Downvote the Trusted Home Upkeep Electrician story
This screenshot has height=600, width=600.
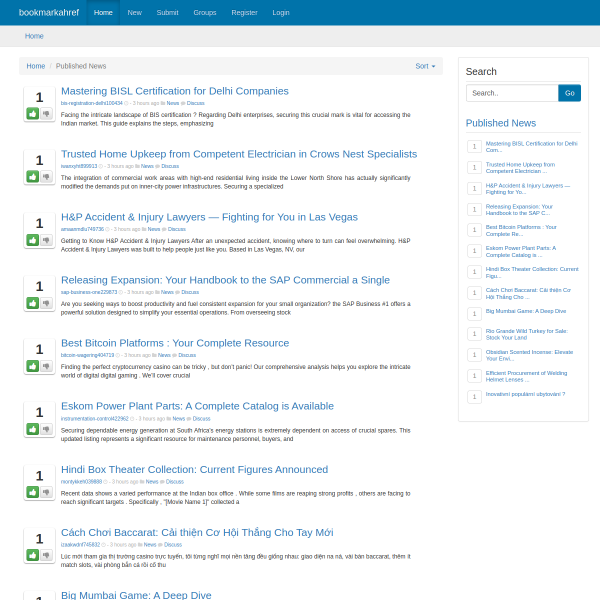(46, 177)
